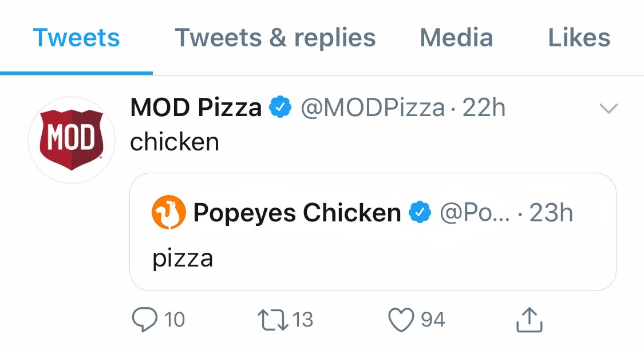Click MOD Pizza's blue verified badge
Viewport: 644px width, 350px height.
pos(280,107)
